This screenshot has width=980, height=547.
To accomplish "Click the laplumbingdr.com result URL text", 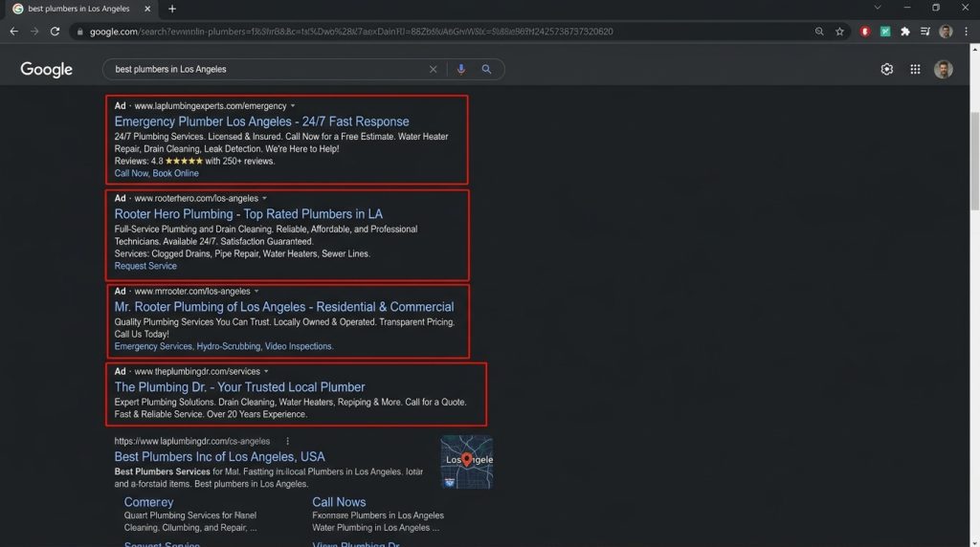I will tap(191, 442).
